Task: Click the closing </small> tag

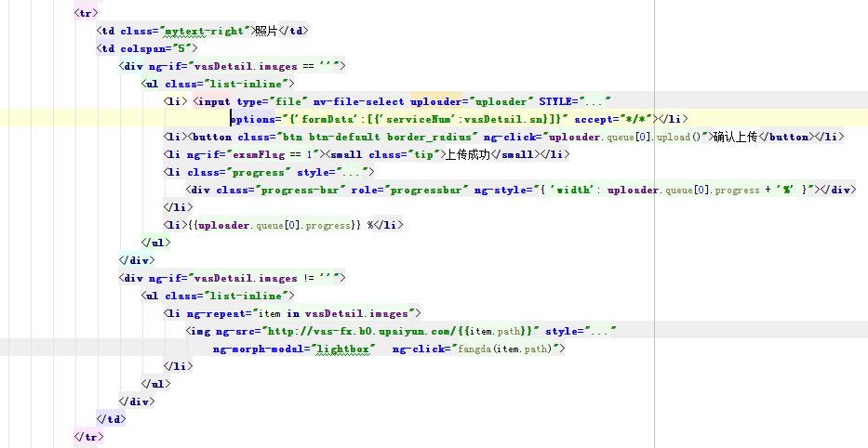Action: tap(514, 154)
